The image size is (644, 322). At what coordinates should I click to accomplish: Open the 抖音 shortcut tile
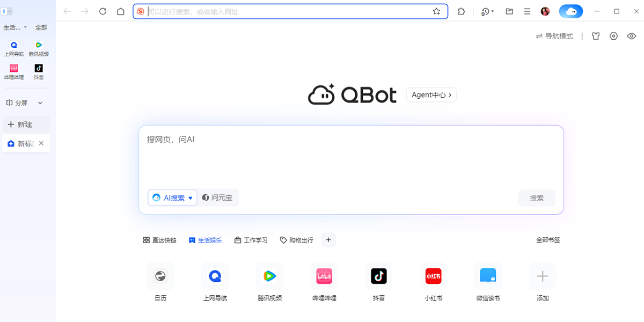tap(378, 282)
